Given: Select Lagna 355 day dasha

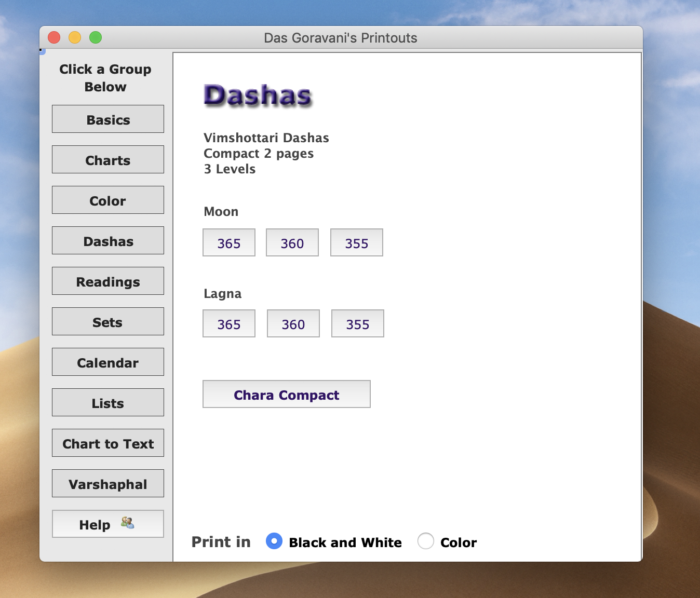Looking at the screenshot, I should 358,324.
